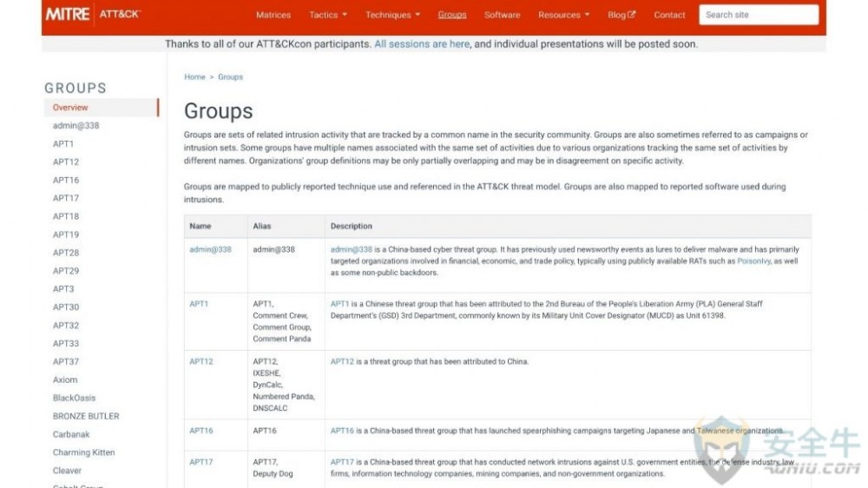Viewport: 868px width, 488px height.
Task: Expand the Tactics dropdown menu
Action: point(328,15)
